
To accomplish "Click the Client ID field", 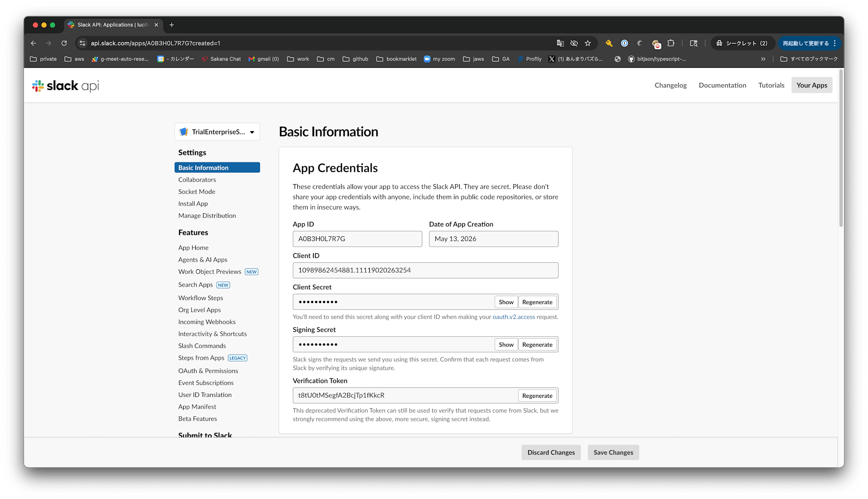I will tap(426, 271).
